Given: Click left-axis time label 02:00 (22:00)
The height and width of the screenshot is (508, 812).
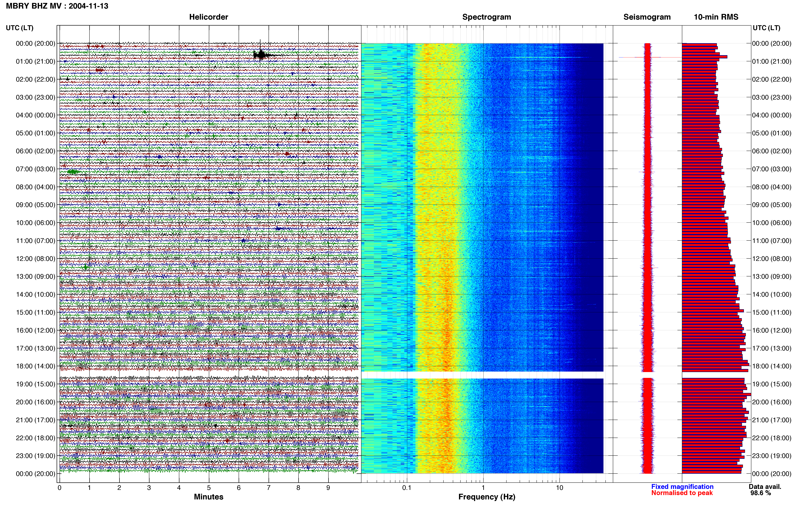Looking at the screenshot, I should [x=35, y=79].
